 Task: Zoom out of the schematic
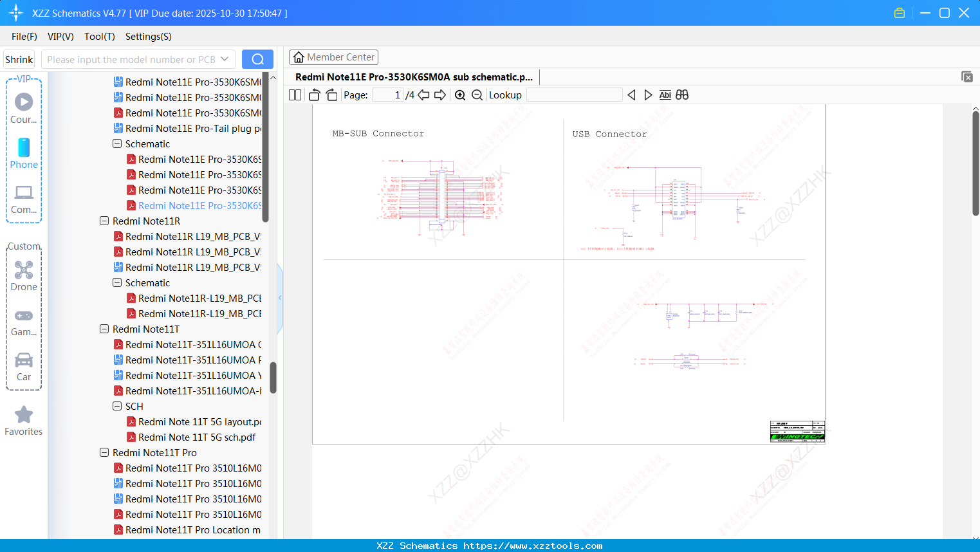tap(476, 95)
